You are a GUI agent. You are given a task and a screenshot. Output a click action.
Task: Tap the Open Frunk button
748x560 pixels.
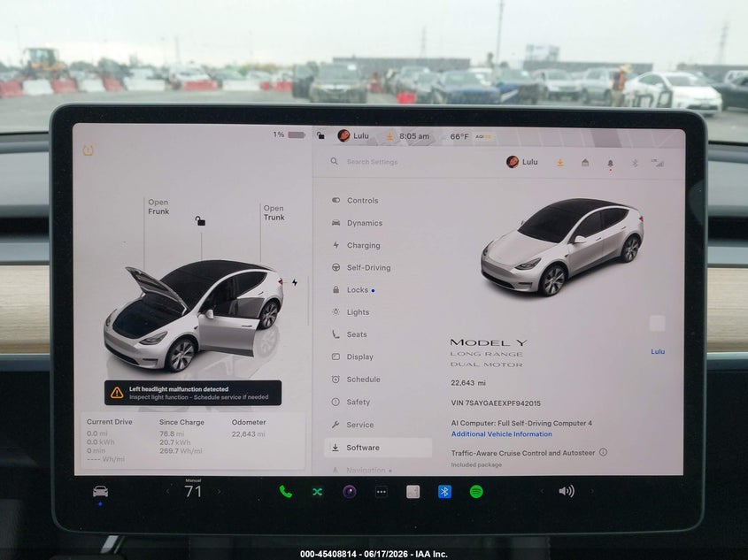(x=158, y=207)
